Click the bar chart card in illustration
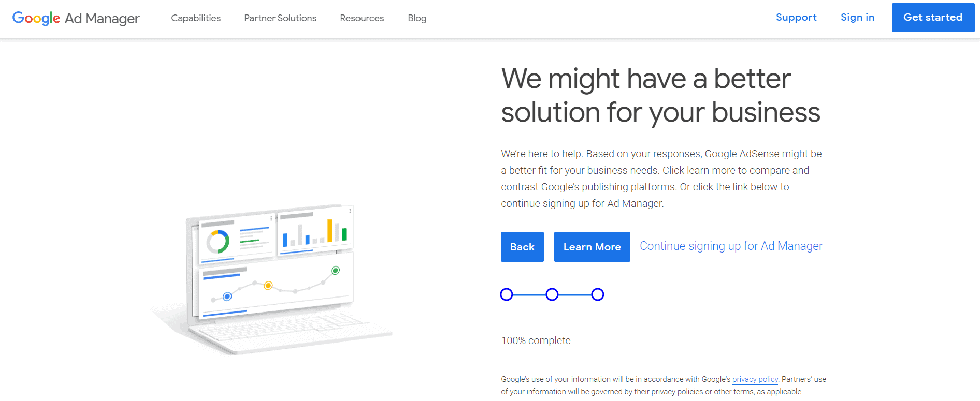Screen dimensions: 980x401 [315, 231]
